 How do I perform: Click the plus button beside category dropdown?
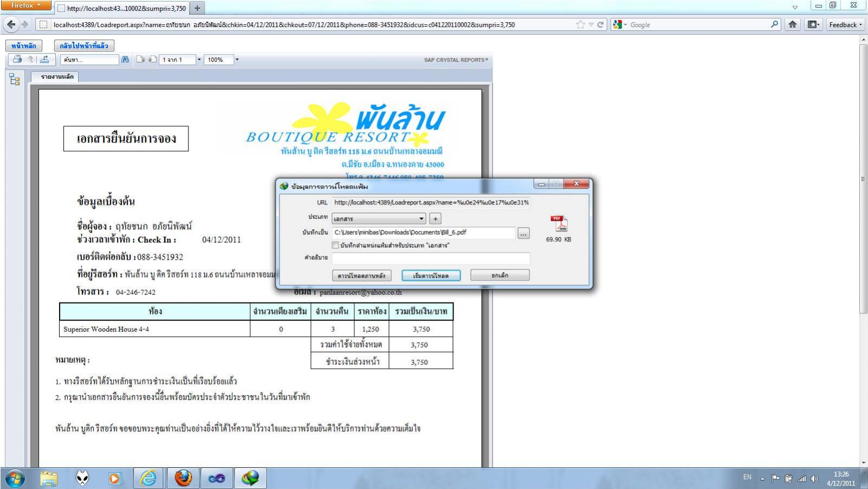(x=435, y=218)
